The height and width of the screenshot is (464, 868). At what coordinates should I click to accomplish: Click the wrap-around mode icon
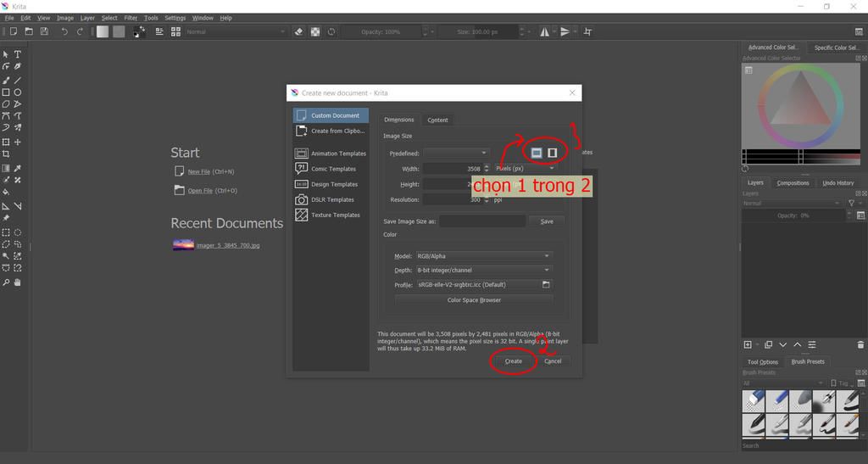coord(588,31)
